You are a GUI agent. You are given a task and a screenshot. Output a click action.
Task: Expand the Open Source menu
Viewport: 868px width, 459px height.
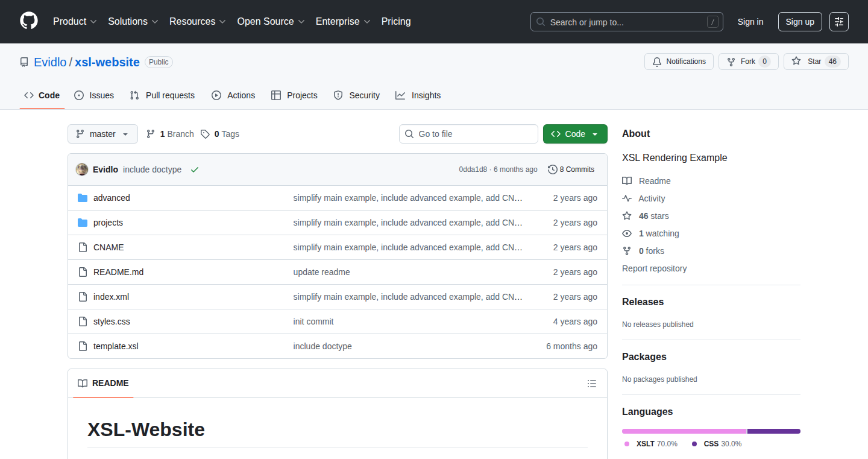point(271,22)
